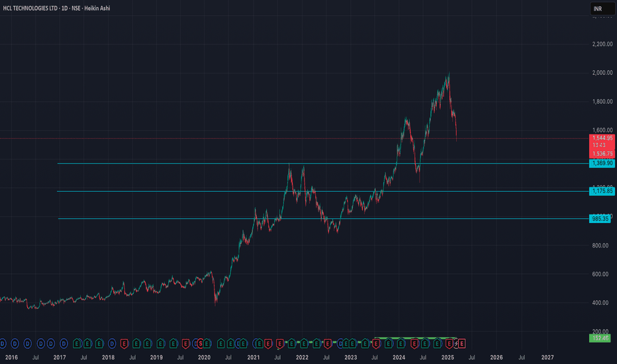Click the 2026 label on time axis

(497, 357)
